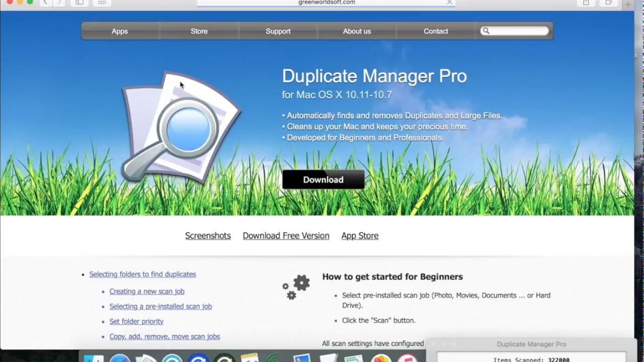Open the iTunes icon in the Dock
Viewport: 644px width, 362px height.
point(407,358)
